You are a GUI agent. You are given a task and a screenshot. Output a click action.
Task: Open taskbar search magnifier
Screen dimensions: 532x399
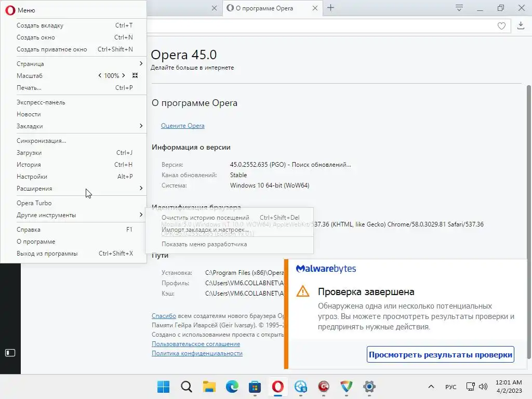187,387
